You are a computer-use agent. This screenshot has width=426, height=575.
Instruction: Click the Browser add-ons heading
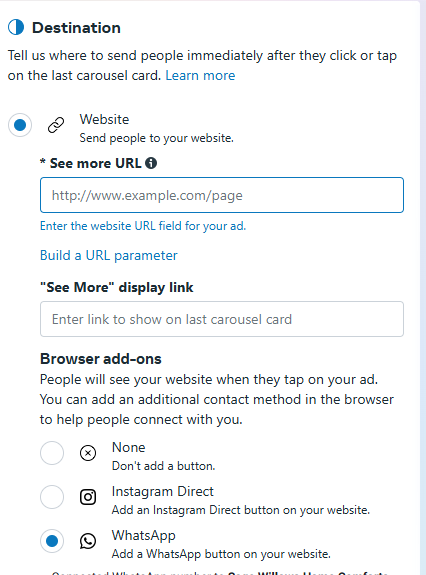click(x=101, y=359)
